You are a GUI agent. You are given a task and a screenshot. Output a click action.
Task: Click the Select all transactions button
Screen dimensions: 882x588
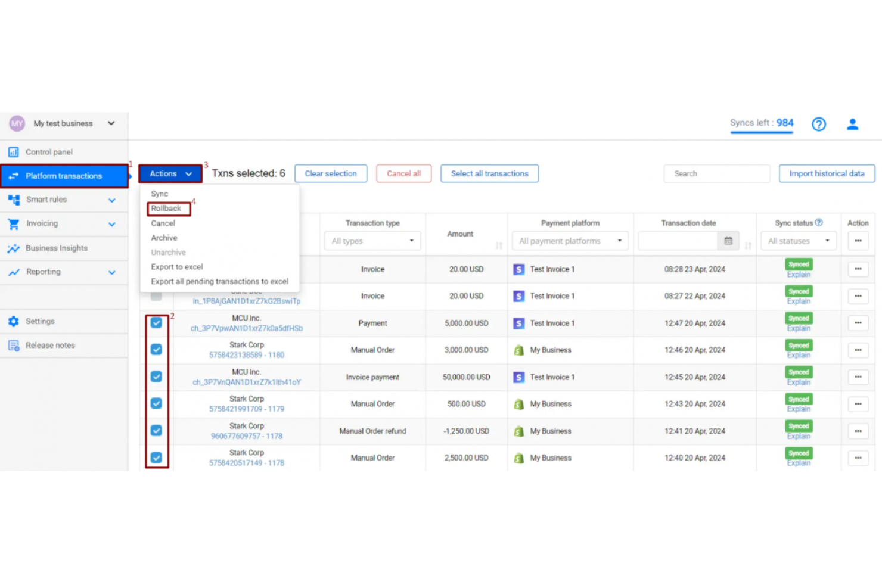(x=489, y=173)
